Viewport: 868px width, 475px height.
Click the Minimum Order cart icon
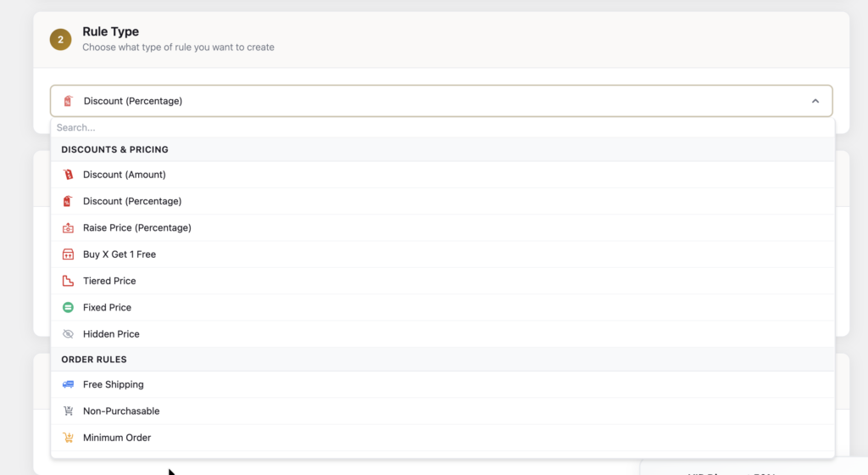tap(68, 438)
